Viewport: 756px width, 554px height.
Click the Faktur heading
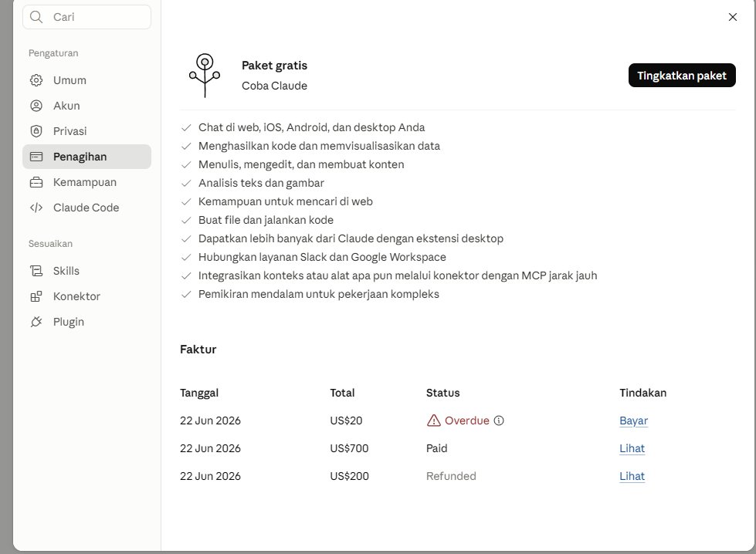(x=198, y=350)
